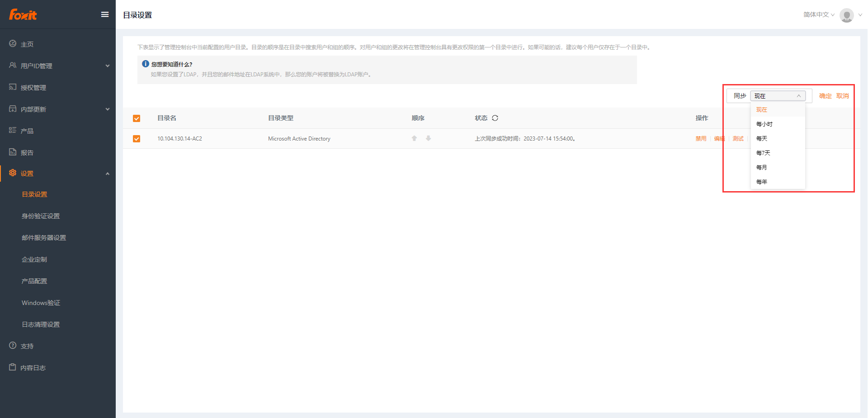Toggle the hamburger sidebar menu icon

[x=105, y=14]
